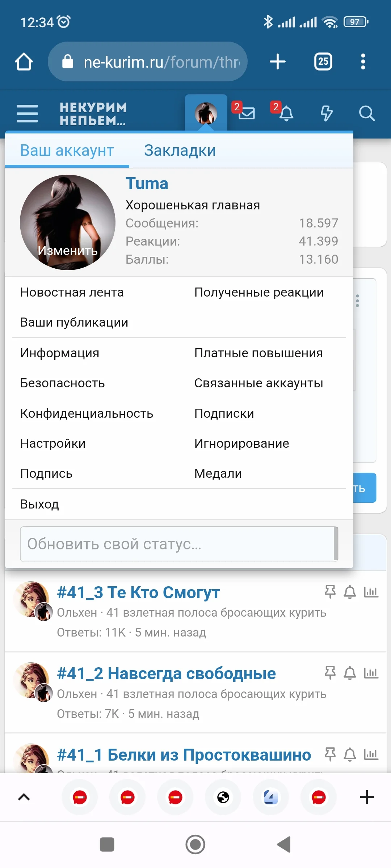This screenshot has height=868, width=391.
Task: Open the Tuma profile name link
Action: (x=147, y=184)
